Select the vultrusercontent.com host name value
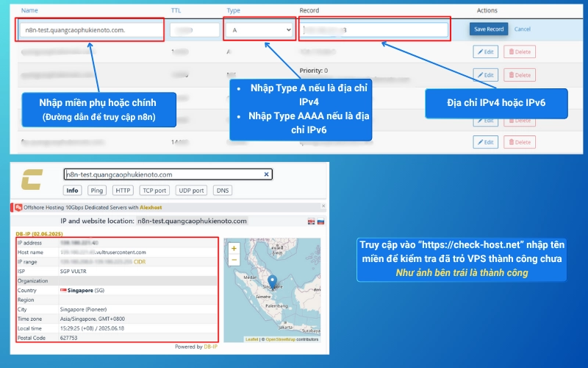The height and width of the screenshot is (368, 588). coord(103,252)
